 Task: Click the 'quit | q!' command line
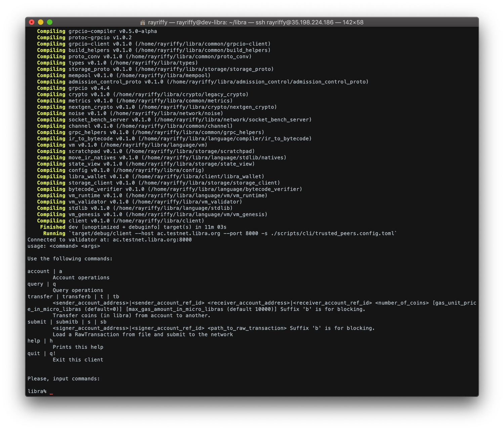pos(42,353)
